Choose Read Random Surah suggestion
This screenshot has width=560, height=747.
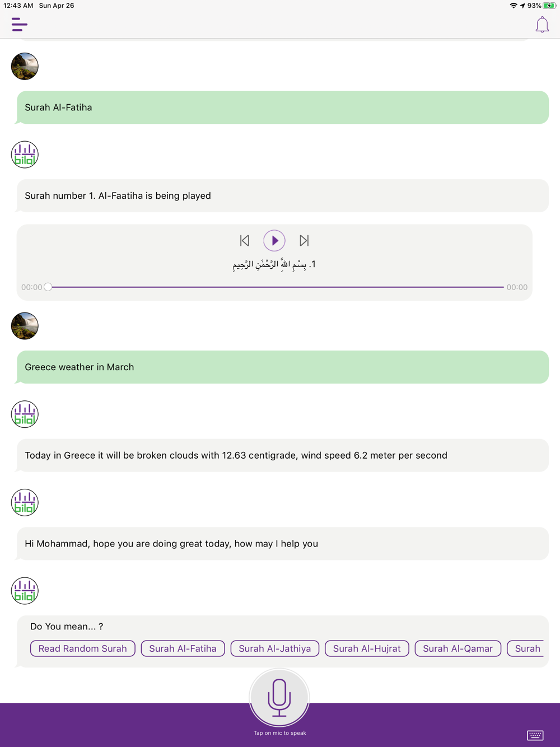pyautogui.click(x=83, y=648)
